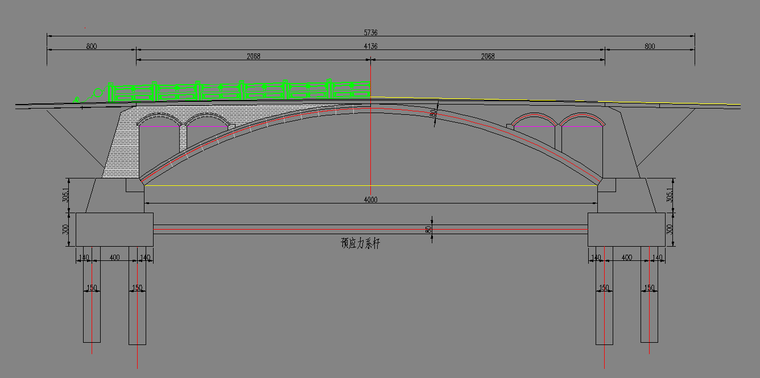Select the 4000 span dimension text

pyautogui.click(x=371, y=200)
